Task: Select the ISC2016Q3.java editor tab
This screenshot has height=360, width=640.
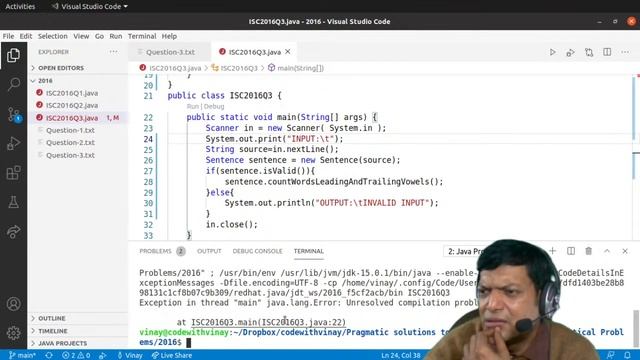Action: pyautogui.click(x=254, y=52)
